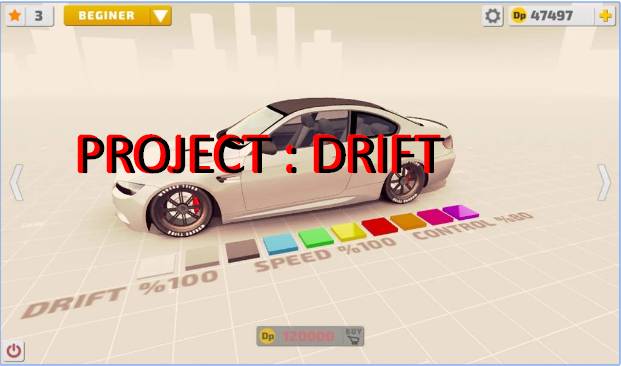Select the blue paint swatch

[280, 244]
